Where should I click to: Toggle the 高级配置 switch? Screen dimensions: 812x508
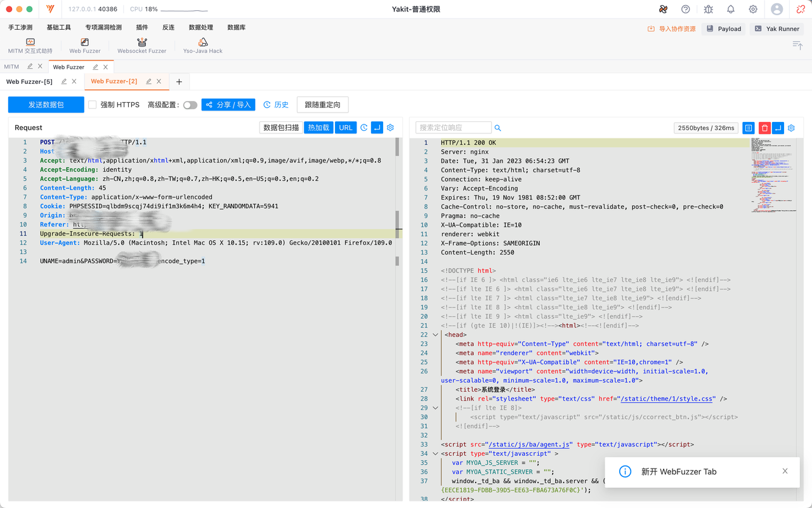tap(190, 105)
